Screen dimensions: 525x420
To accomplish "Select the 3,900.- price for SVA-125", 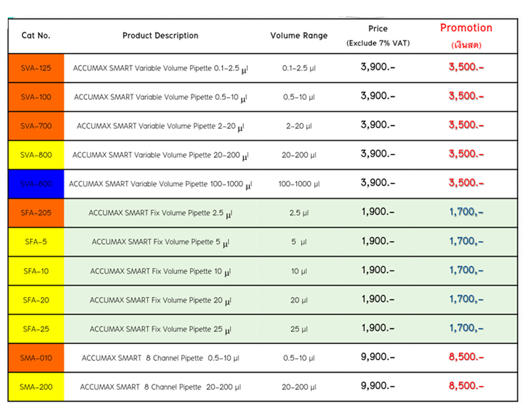I will pyautogui.click(x=378, y=67).
